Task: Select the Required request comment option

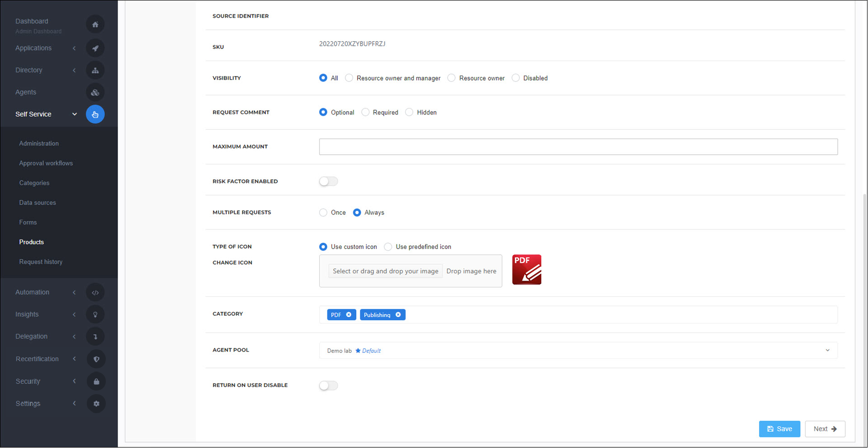Action: click(365, 112)
